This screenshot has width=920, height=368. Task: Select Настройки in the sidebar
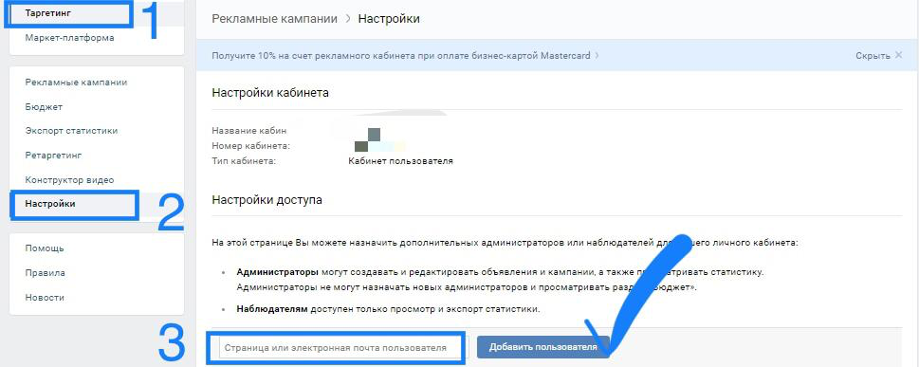pyautogui.click(x=50, y=204)
